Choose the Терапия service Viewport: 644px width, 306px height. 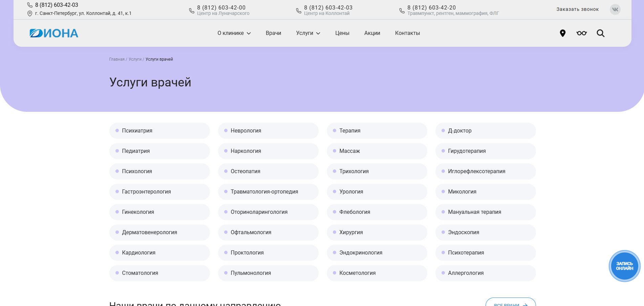[377, 131]
